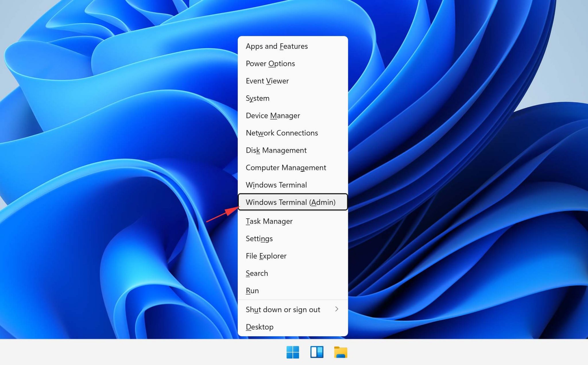588x365 pixels.
Task: Select Windows Terminal option
Action: (276, 185)
